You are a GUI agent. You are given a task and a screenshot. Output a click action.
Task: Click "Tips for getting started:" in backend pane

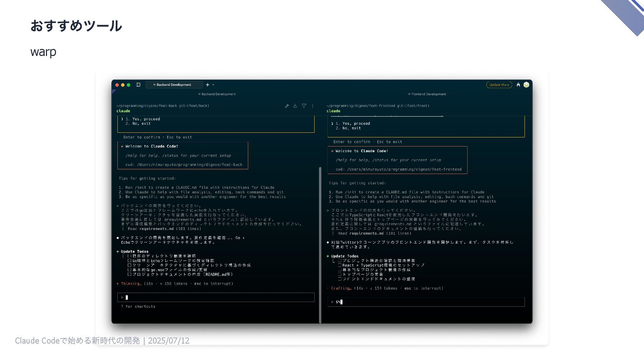pyautogui.click(x=147, y=179)
